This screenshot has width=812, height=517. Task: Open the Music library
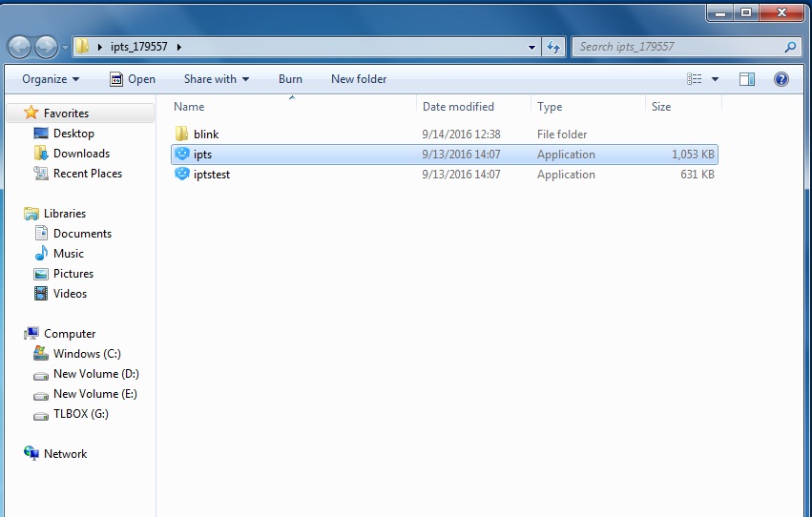click(x=69, y=254)
